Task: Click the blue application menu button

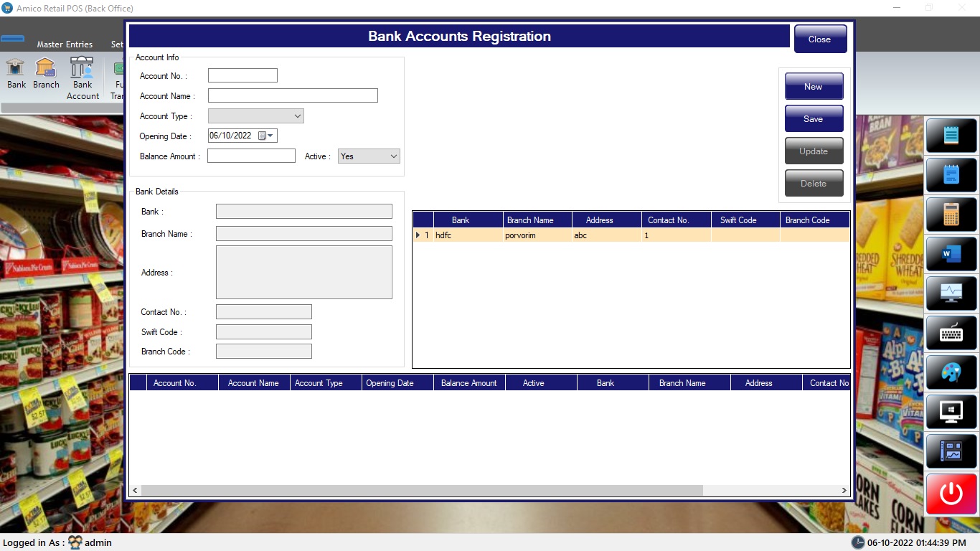Action: 12,39
